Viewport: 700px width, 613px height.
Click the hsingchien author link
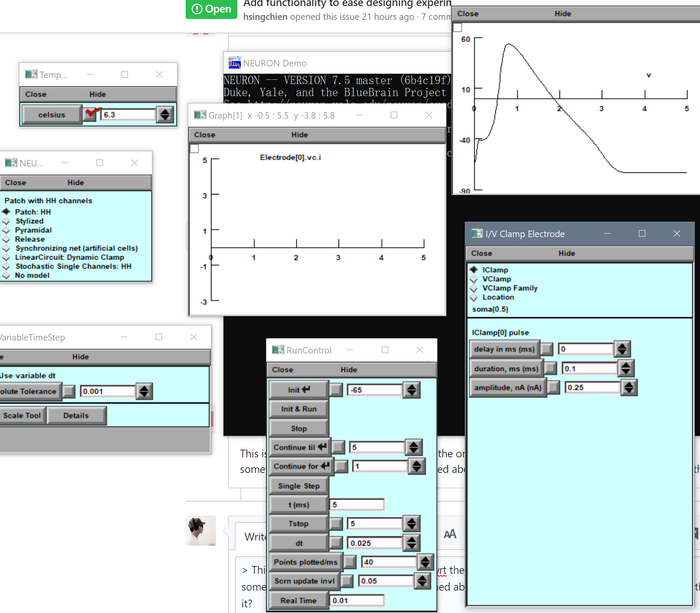point(265,17)
